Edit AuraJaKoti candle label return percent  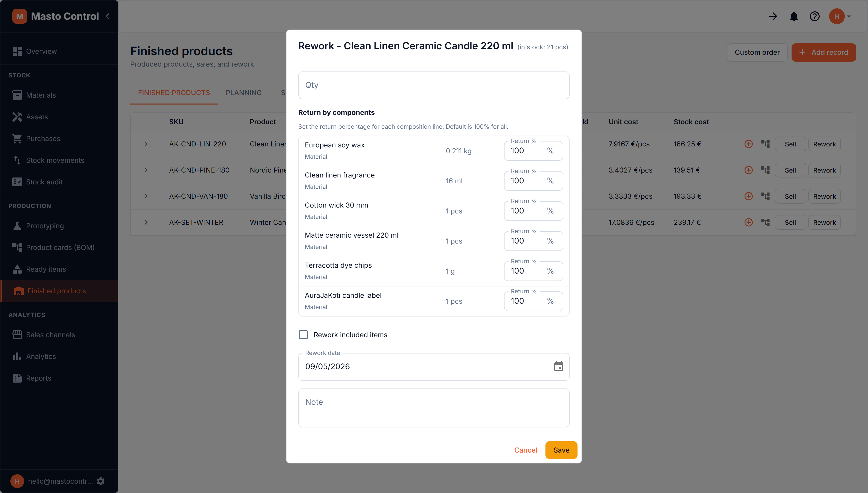[x=533, y=301]
